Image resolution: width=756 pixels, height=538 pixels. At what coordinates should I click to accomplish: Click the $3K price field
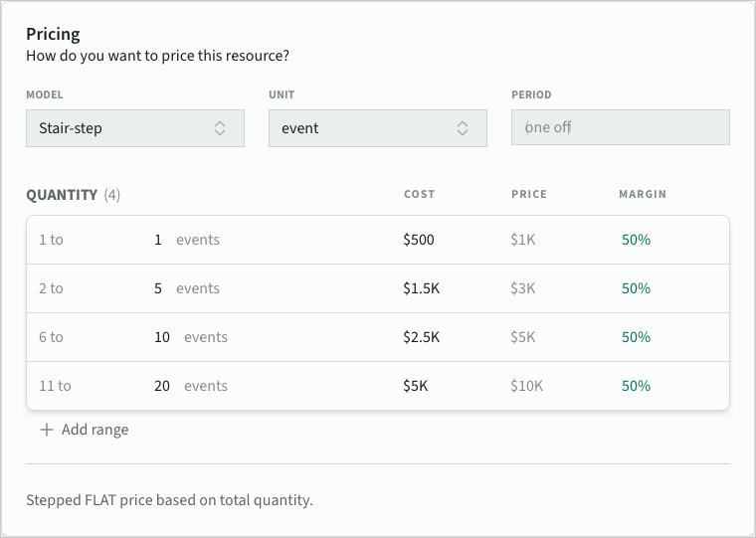(523, 288)
